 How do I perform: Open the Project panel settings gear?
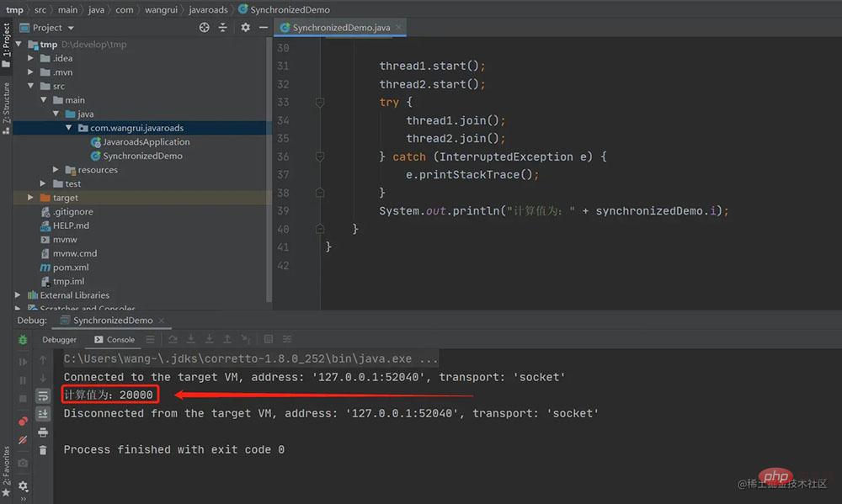coord(245,28)
